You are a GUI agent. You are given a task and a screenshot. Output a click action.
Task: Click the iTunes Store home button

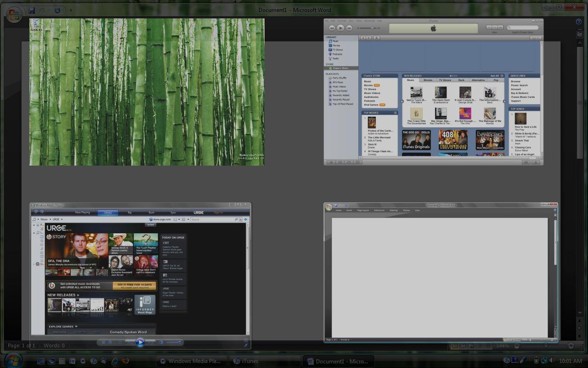coord(376,38)
